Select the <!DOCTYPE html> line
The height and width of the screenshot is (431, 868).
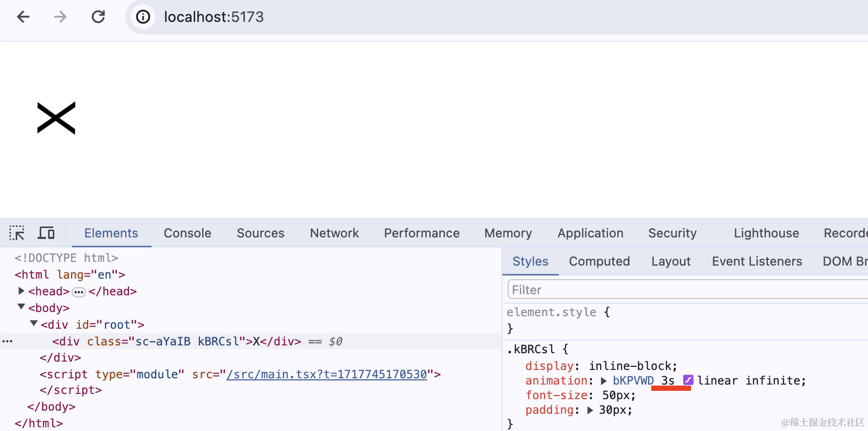point(66,258)
